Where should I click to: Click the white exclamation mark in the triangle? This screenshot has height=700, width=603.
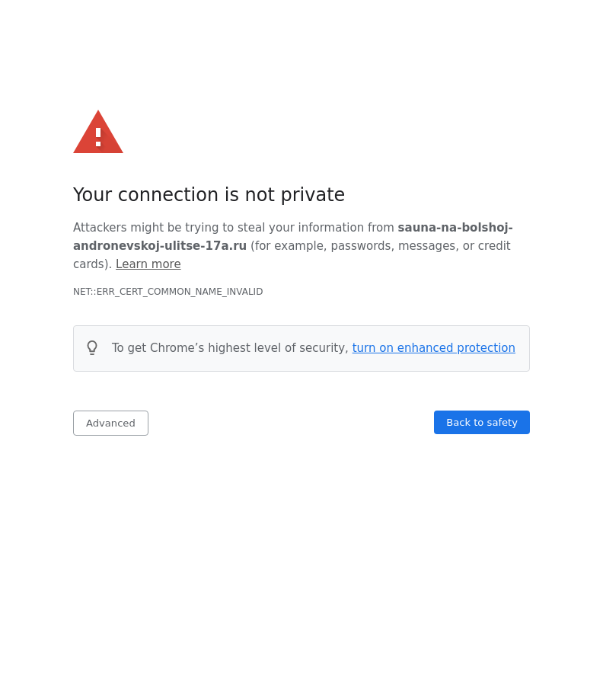point(98,136)
